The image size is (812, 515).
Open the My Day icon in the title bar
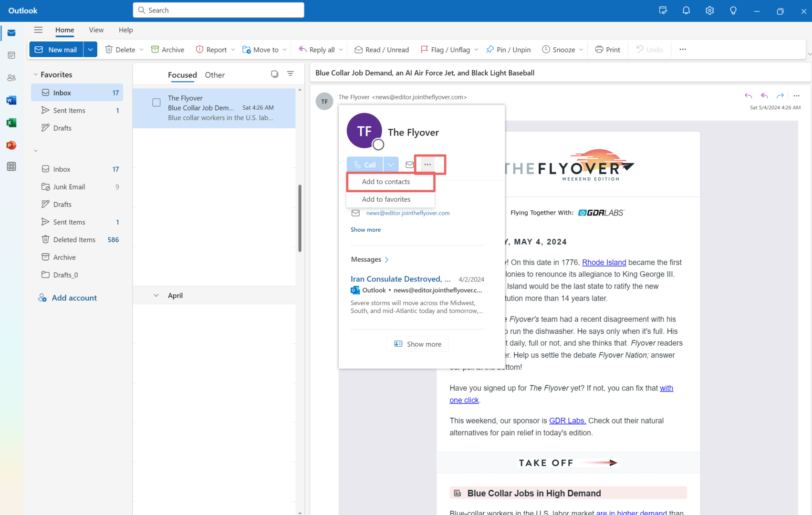point(663,10)
